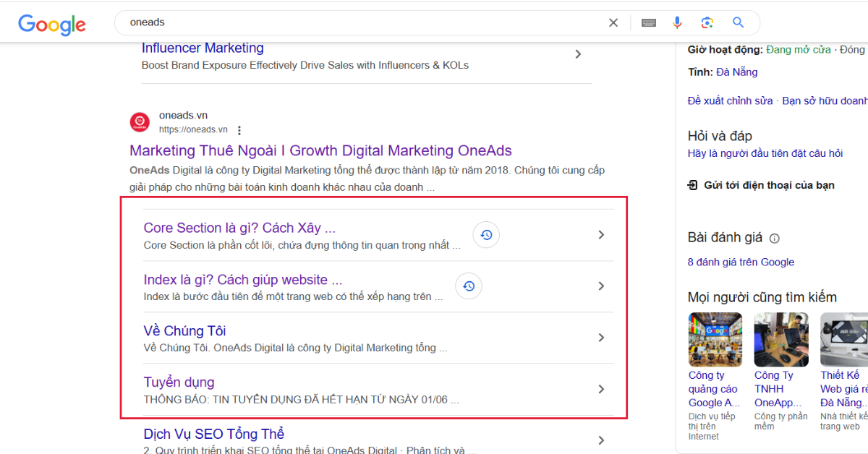Click the Boost Brand Exposure description text
The image size is (868, 454).
[305, 65]
